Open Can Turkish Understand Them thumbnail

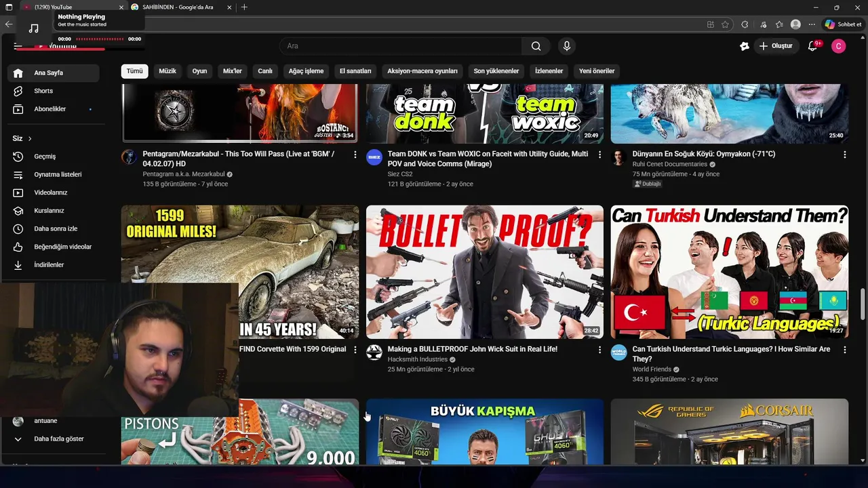click(729, 272)
